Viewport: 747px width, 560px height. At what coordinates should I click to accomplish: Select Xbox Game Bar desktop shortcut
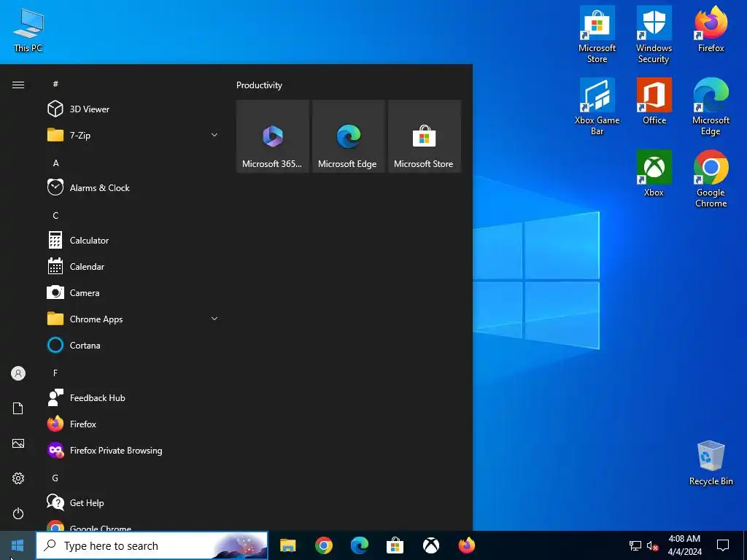pos(597,107)
